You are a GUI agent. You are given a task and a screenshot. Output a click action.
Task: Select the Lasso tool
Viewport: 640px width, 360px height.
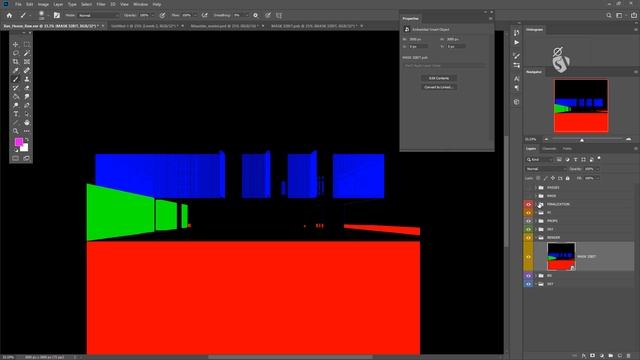16,53
